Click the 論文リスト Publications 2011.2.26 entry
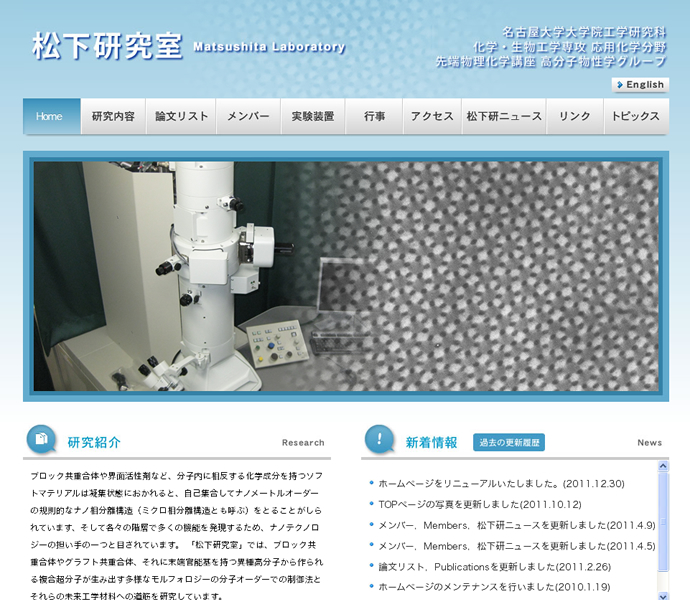 click(495, 567)
